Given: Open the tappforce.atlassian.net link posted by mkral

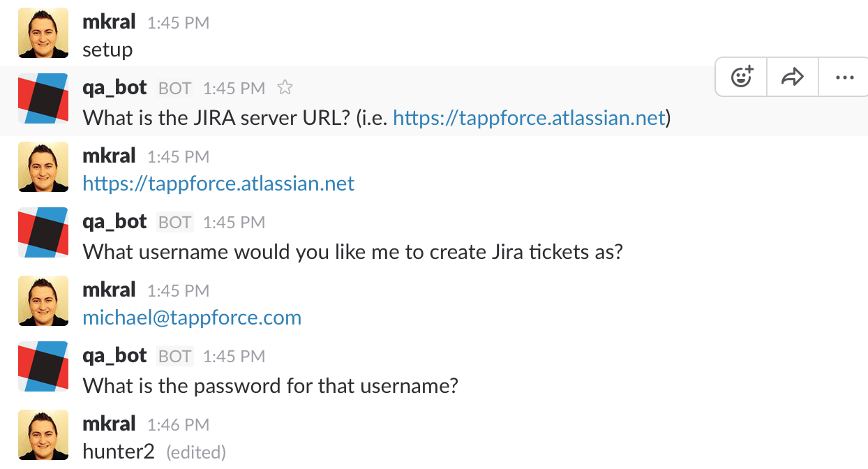Looking at the screenshot, I should [218, 184].
